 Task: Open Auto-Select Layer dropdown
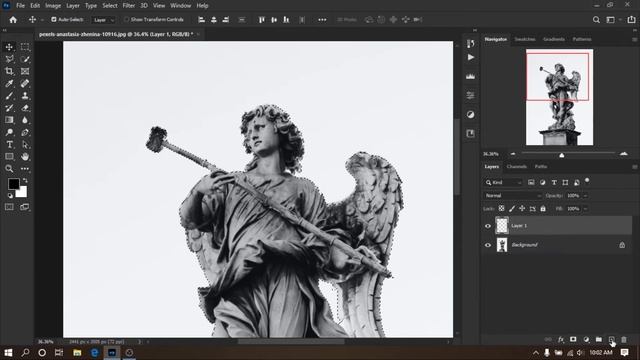[104, 20]
